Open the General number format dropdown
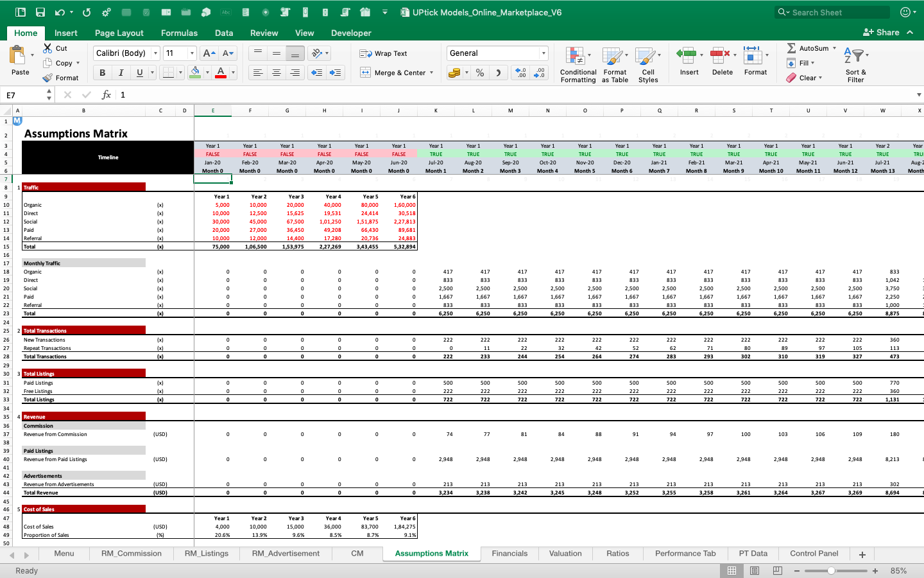 pyautogui.click(x=543, y=53)
